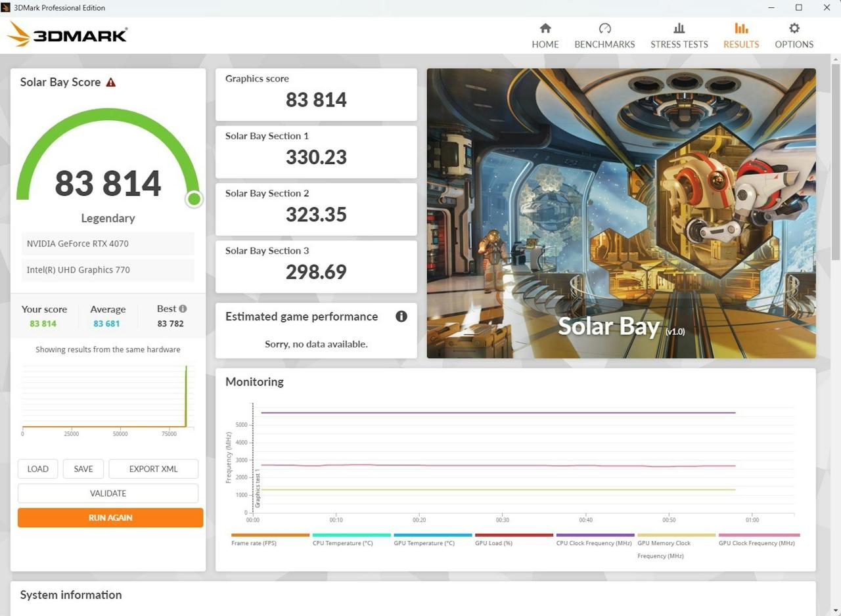The image size is (841, 616).
Task: Click the gear icon above OPTIONS
Action: pyautogui.click(x=794, y=28)
